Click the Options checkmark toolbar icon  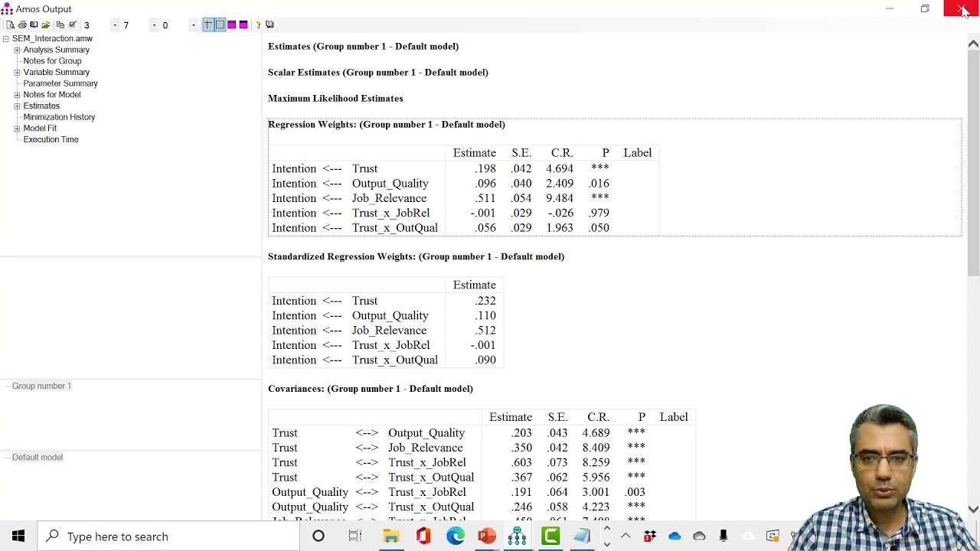click(73, 24)
